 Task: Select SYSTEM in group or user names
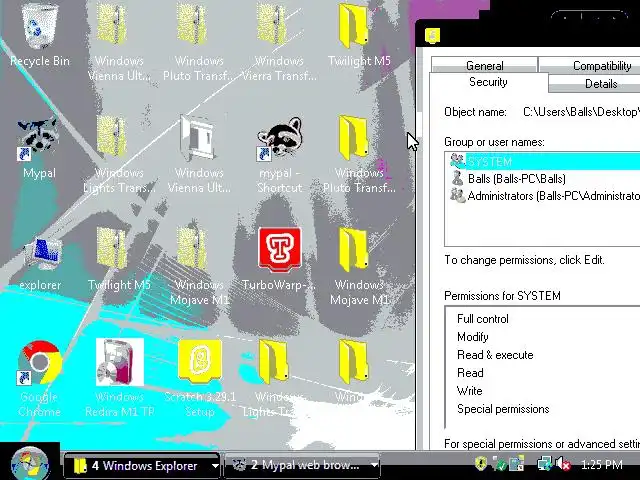[x=544, y=162]
